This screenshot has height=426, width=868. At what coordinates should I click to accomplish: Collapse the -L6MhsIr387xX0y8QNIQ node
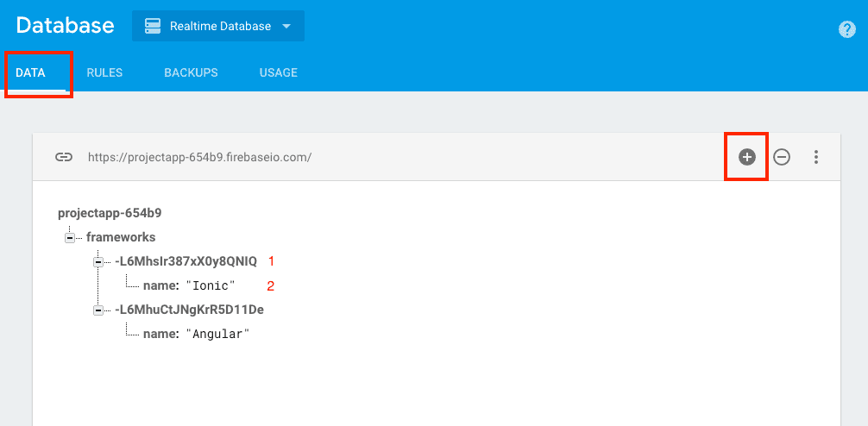98,261
